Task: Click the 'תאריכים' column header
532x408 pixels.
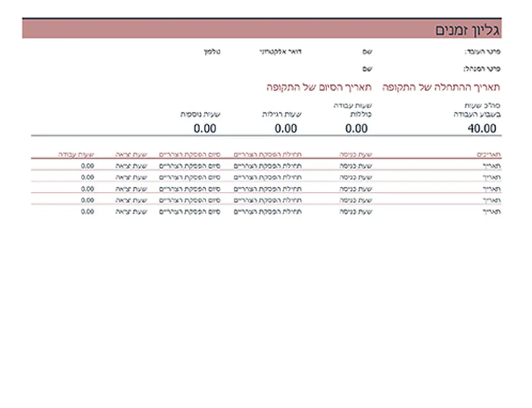Action: [x=489, y=155]
